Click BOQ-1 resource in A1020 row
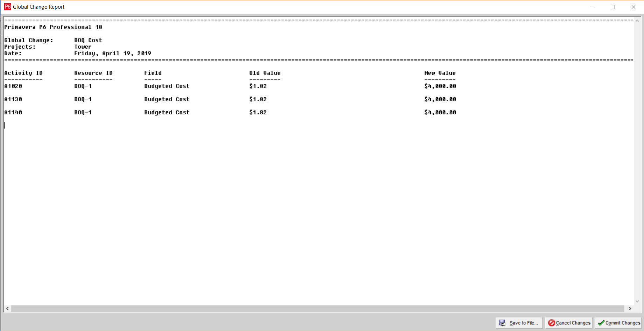The height and width of the screenshot is (331, 644). pyautogui.click(x=83, y=86)
